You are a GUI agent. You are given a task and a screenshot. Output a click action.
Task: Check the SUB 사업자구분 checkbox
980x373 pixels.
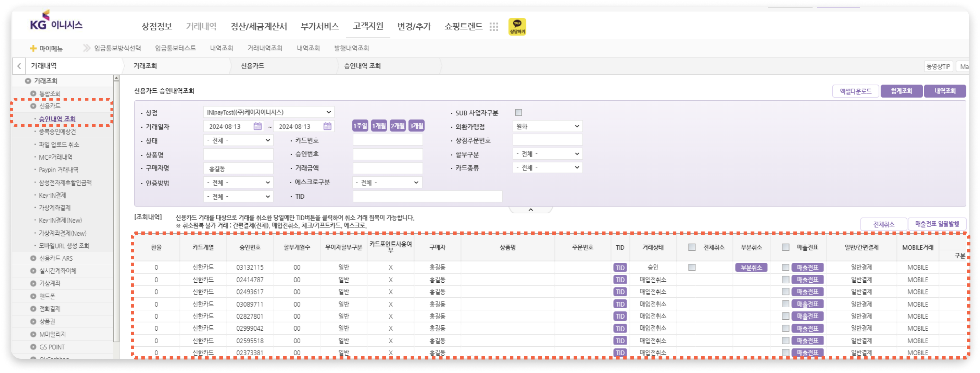point(518,112)
